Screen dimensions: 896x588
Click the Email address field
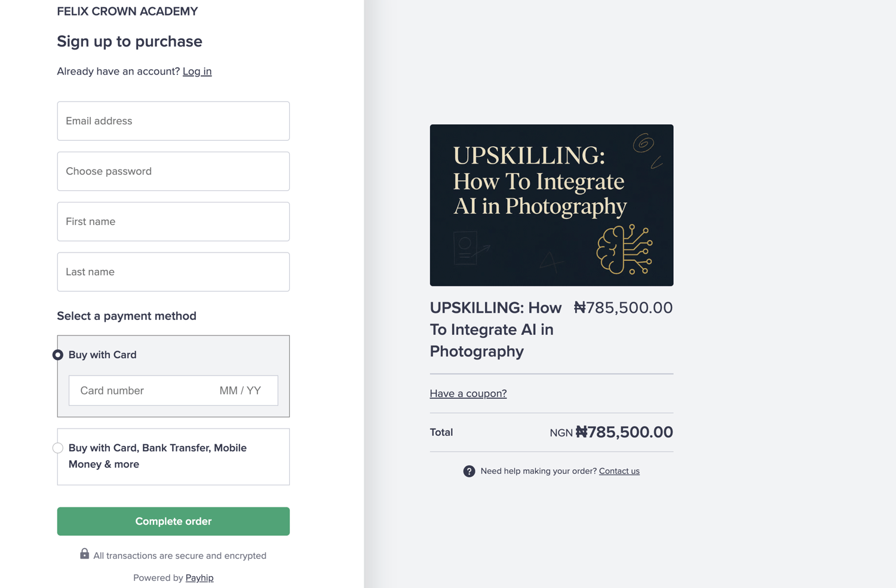(x=173, y=121)
